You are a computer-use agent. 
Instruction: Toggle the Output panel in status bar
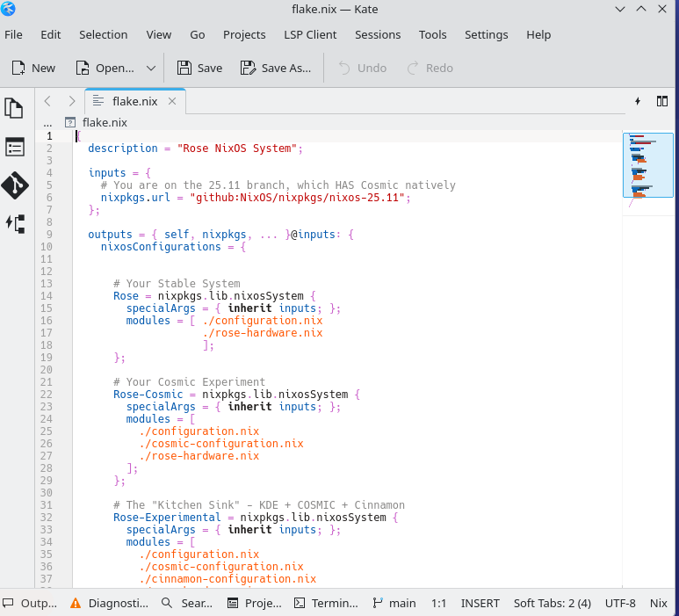[30, 603]
